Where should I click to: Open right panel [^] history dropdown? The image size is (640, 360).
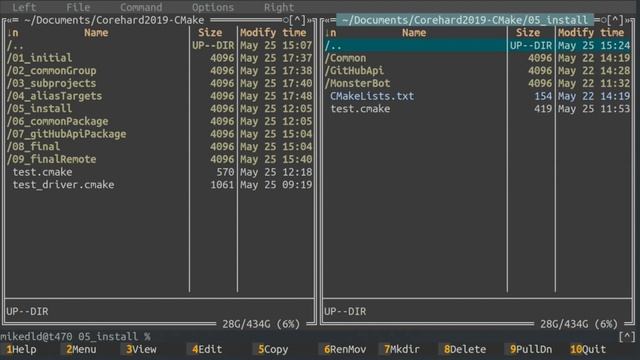(x=615, y=20)
